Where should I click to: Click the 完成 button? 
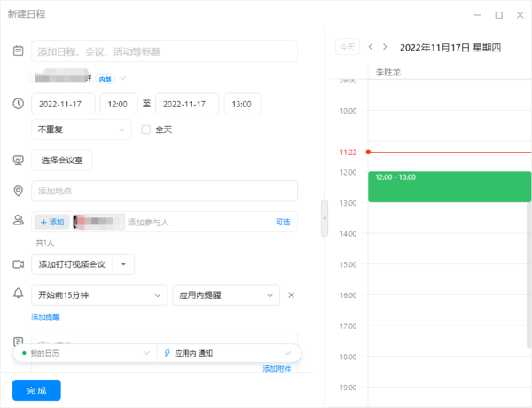(x=36, y=390)
